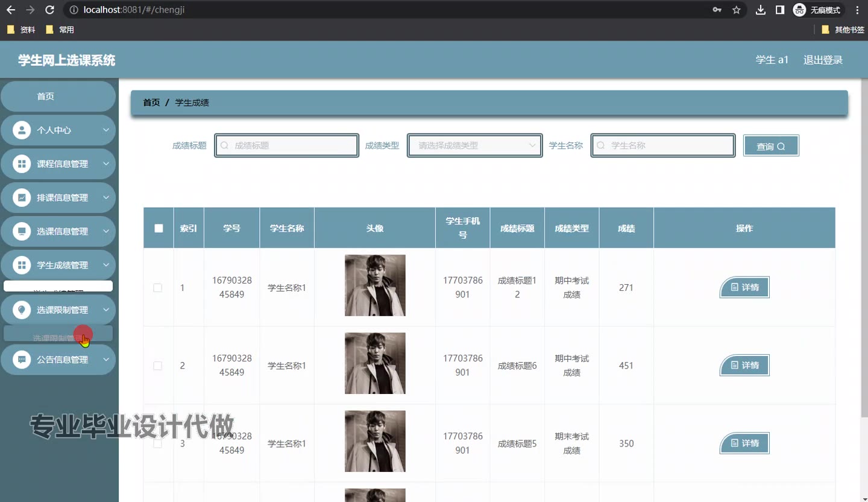The height and width of the screenshot is (502, 868).
Task: Click the avatar photo in row 3
Action: click(375, 441)
